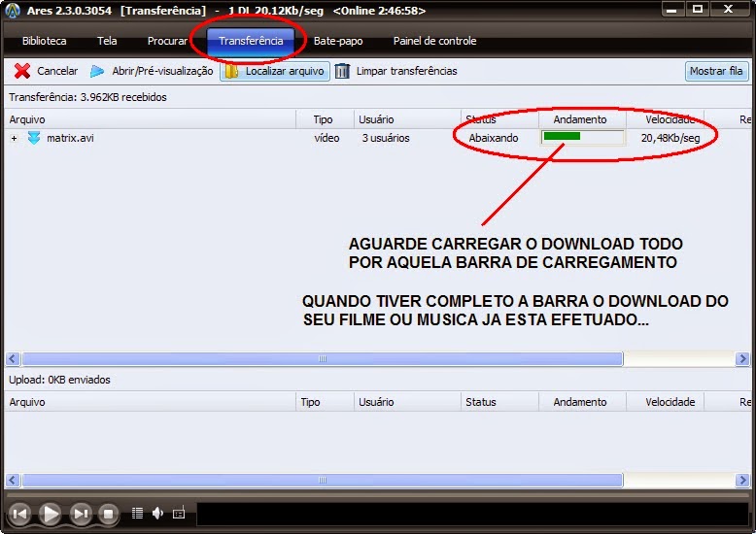Screen dimensions: 756x534
Task: Click the Mostrar fila button
Action: pos(716,71)
